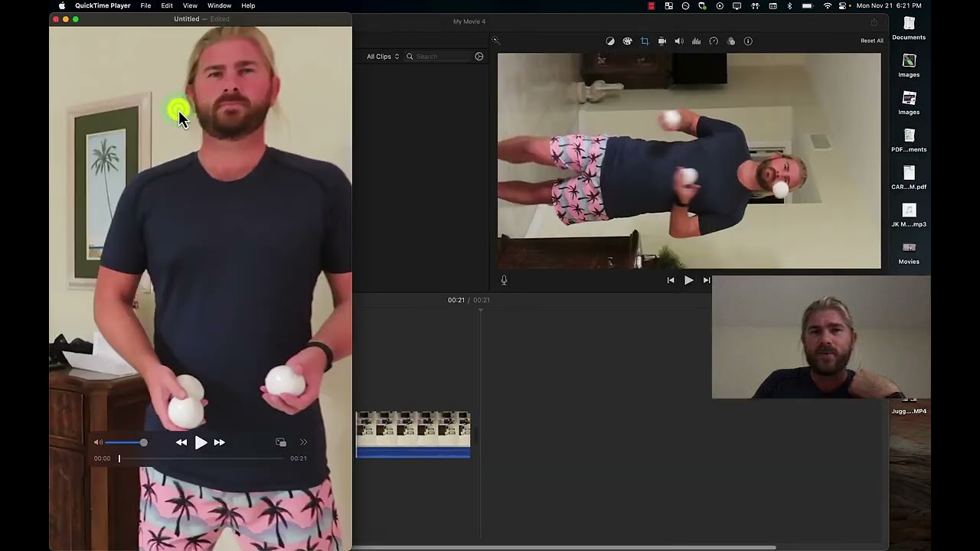Show clip information in iMovie
The width and height of the screenshot is (980, 551).
748,41
